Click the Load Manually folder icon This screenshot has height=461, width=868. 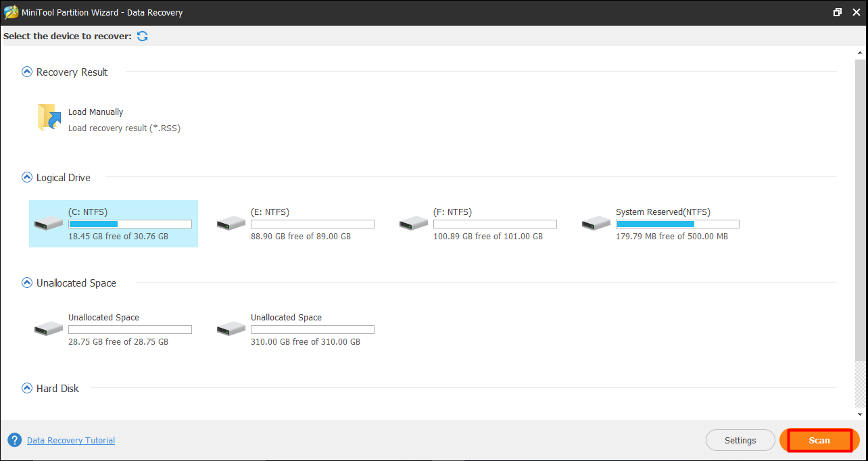point(49,118)
